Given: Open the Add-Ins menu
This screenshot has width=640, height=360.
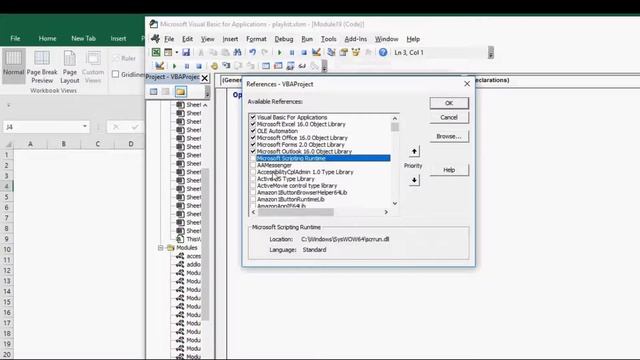Looking at the screenshot, I should click(356, 39).
